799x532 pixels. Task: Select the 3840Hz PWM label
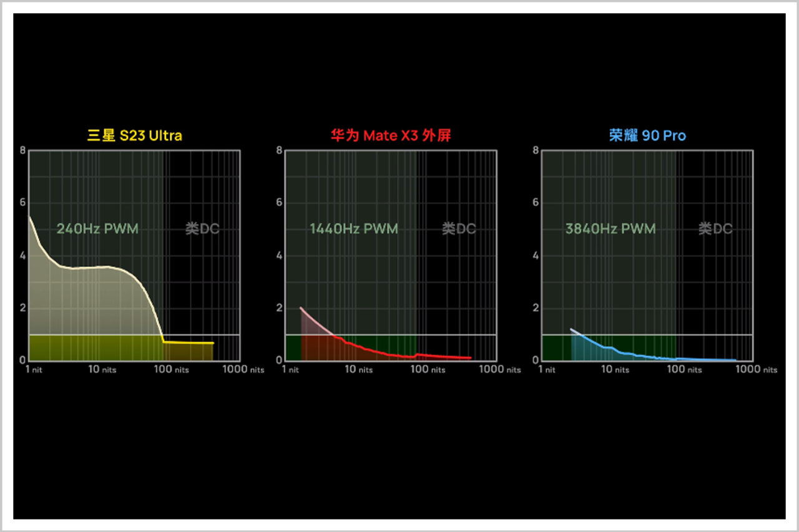(x=610, y=229)
